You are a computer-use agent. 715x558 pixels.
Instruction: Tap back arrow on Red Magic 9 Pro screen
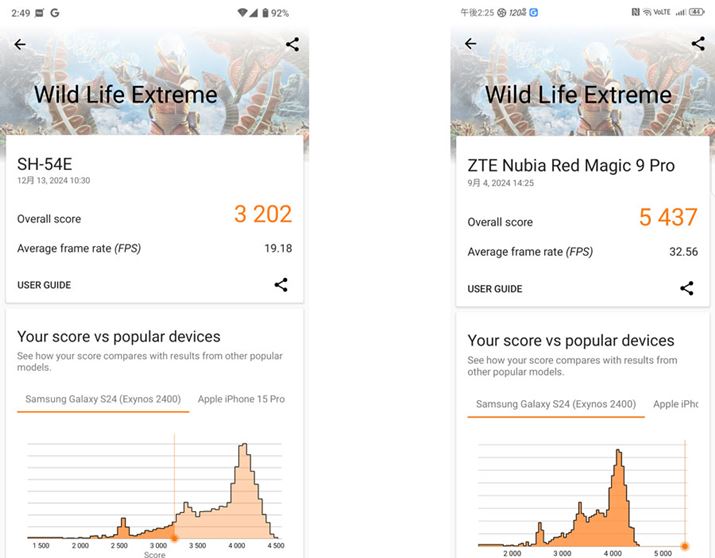470,44
